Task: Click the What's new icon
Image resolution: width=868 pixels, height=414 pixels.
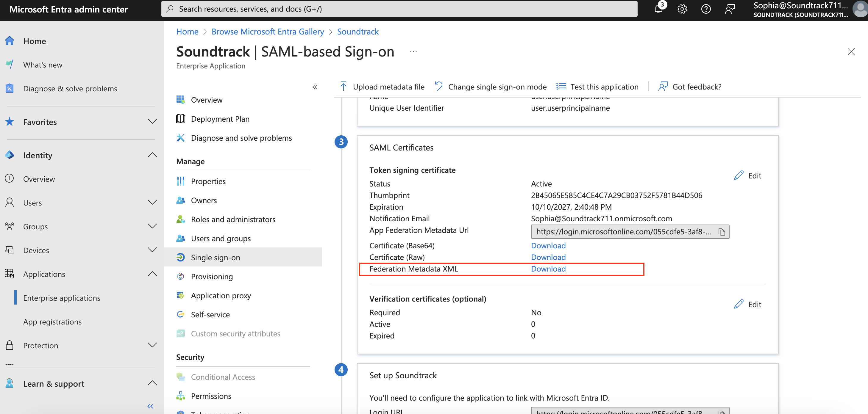Action: [x=10, y=65]
